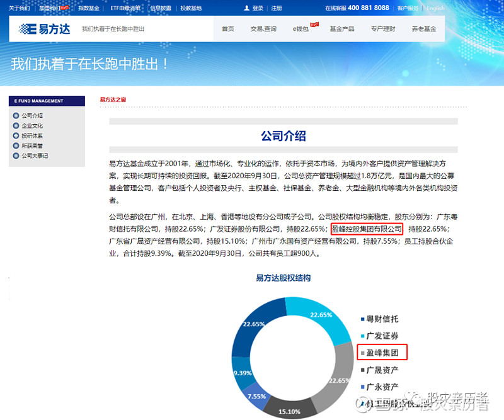Viewport: 504px width, 420px height.
Task: Go to the 养老基金 section
Action: coord(423,29)
